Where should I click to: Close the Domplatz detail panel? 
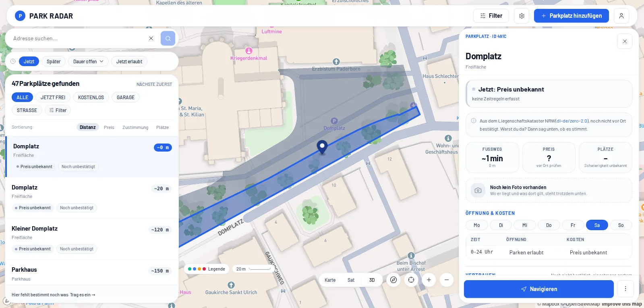(x=625, y=41)
